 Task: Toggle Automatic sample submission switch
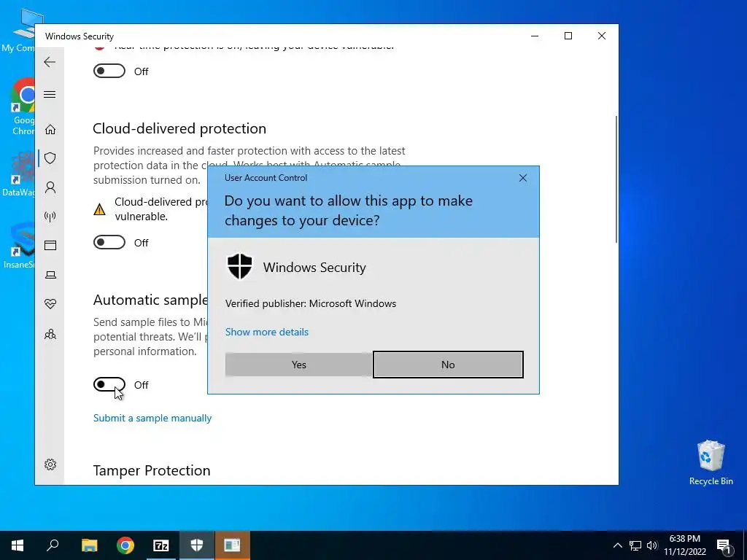coord(109,384)
